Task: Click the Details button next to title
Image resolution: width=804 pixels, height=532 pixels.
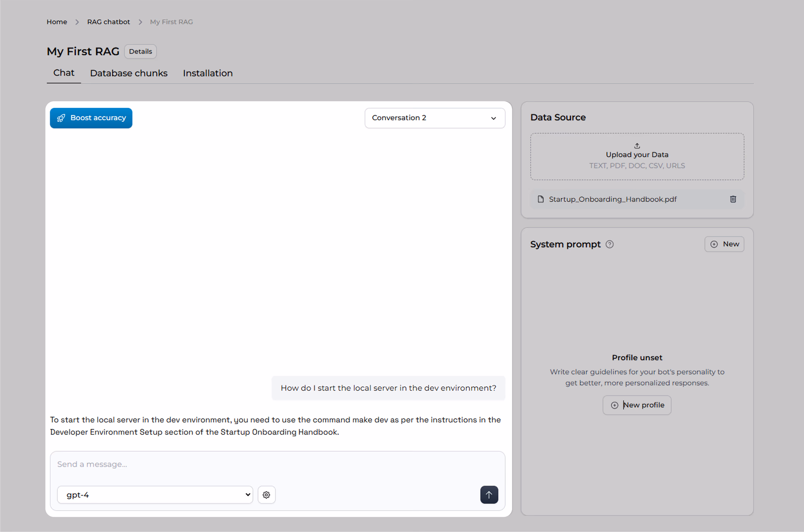Action: 140,52
